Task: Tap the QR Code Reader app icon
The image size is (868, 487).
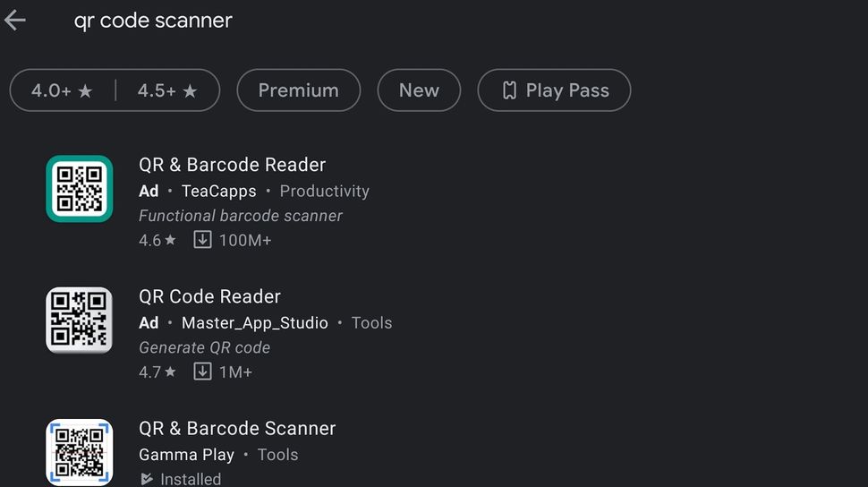Action: pos(79,320)
